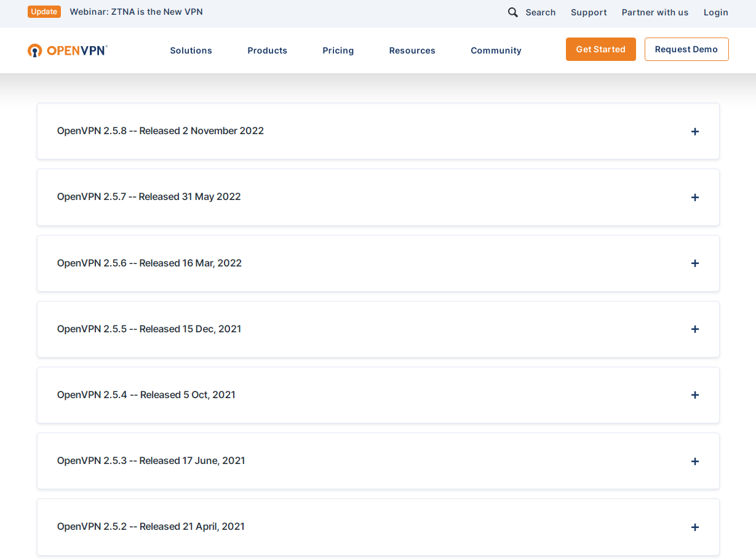
Task: Expand OpenVPN 2.5.3 with plus icon
Action: (x=695, y=462)
